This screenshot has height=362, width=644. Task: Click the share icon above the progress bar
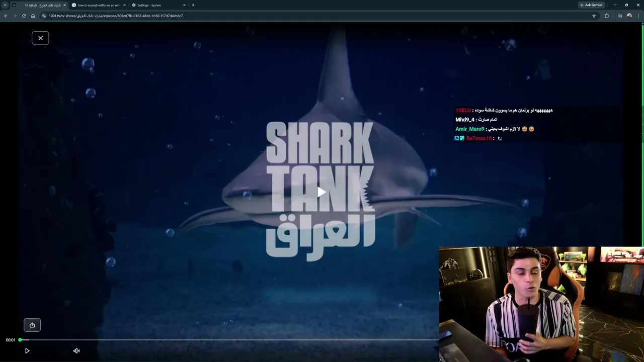click(32, 325)
